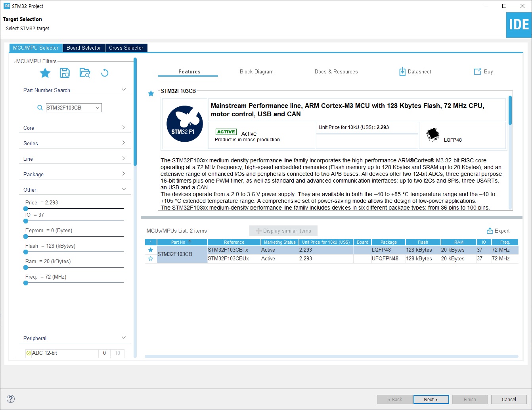Select the STM32F103CBUx reference cell
The image size is (532, 410).
[234, 259]
